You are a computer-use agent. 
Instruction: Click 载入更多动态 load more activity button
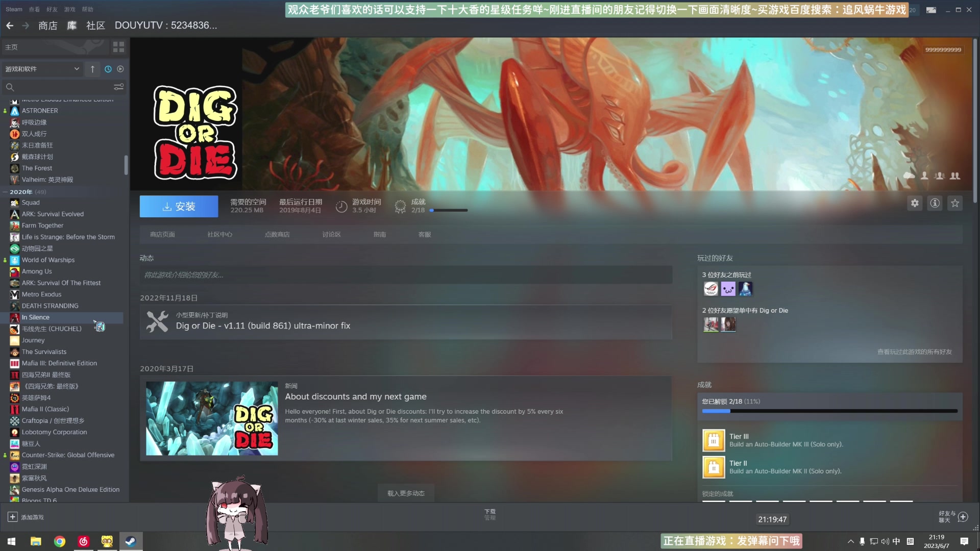(x=406, y=493)
